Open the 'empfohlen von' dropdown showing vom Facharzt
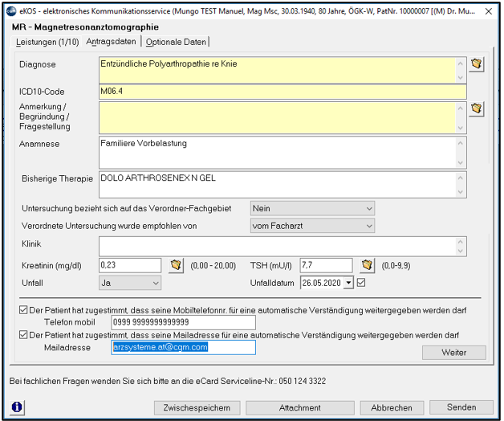This screenshot has width=504, height=421. pos(312,226)
